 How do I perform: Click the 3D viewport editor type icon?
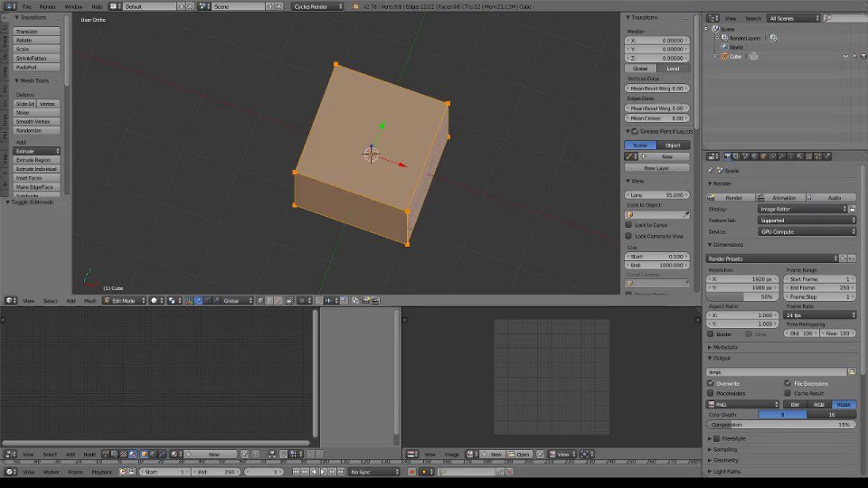tap(11, 300)
